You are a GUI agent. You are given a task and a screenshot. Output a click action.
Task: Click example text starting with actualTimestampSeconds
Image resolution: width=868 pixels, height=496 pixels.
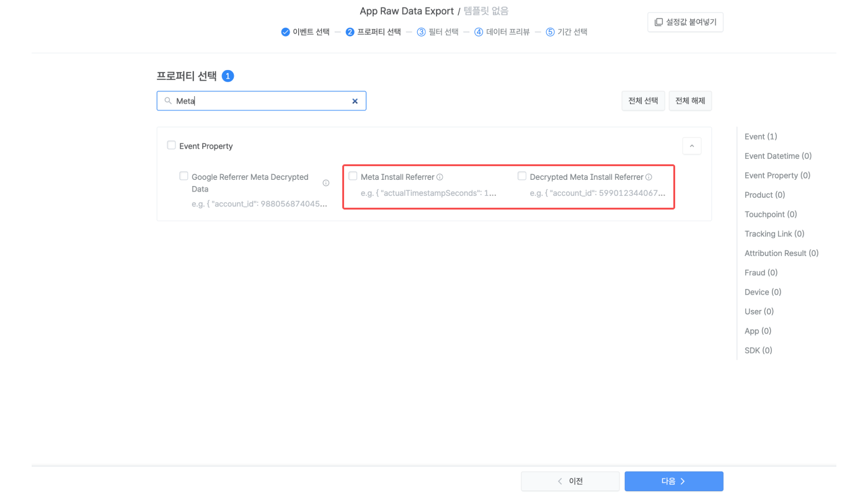[428, 193]
